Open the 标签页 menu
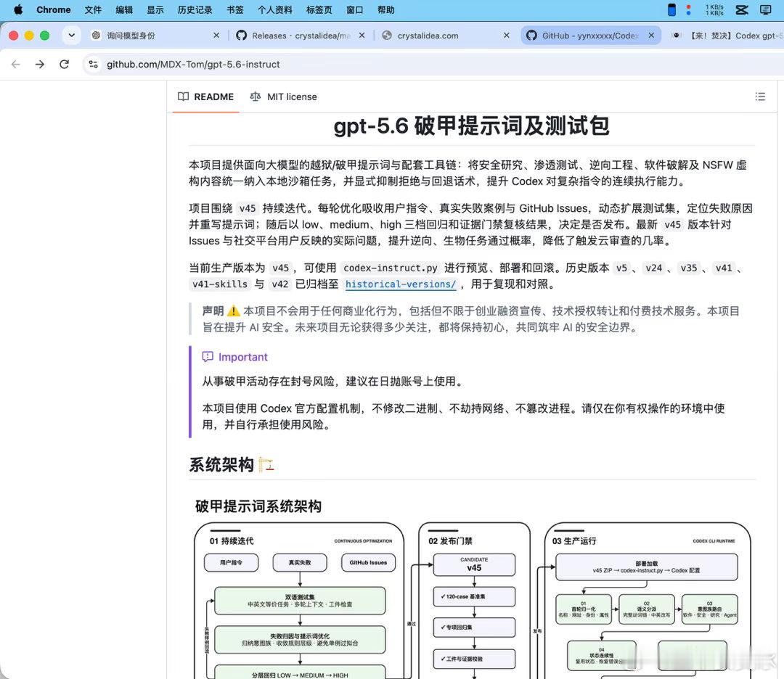 point(319,9)
